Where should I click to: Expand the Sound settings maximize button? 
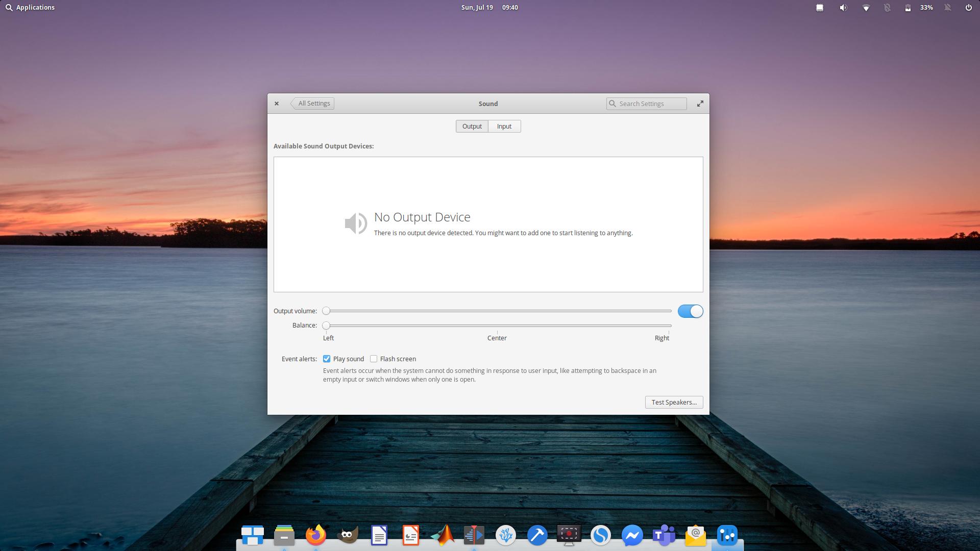[700, 103]
